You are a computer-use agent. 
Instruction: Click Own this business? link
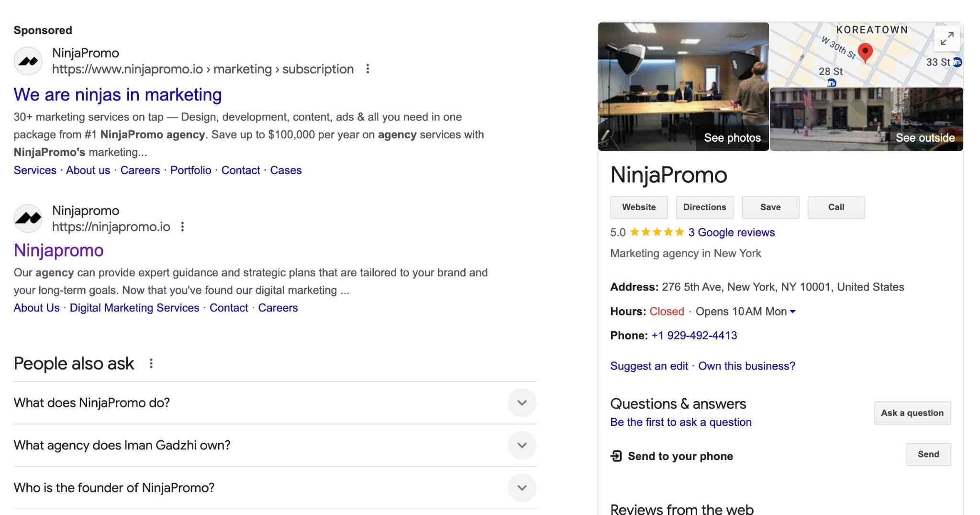[747, 366]
